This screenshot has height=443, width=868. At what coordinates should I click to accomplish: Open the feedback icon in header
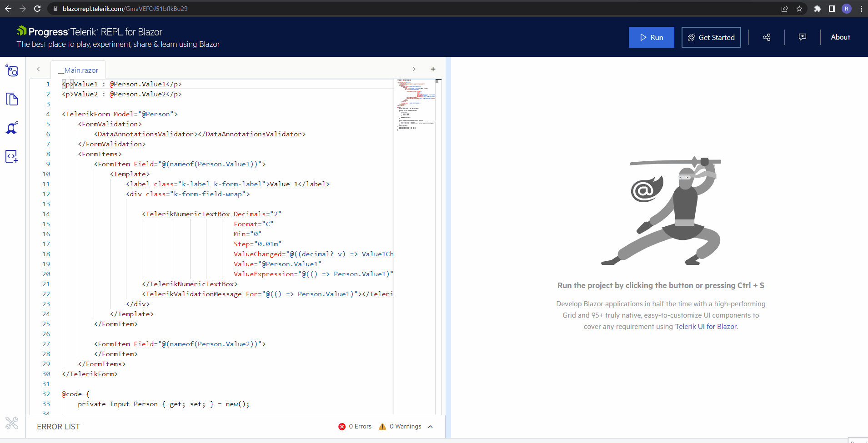pyautogui.click(x=803, y=37)
